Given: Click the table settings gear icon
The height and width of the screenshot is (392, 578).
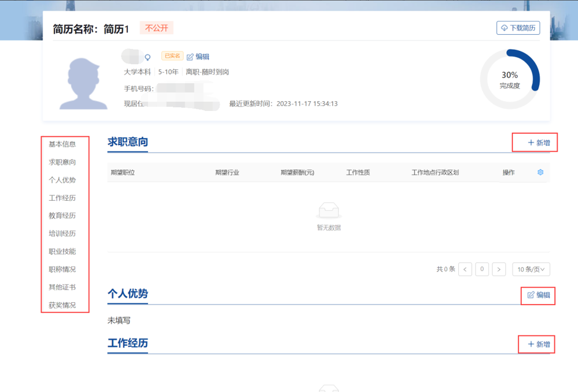Looking at the screenshot, I should (540, 172).
